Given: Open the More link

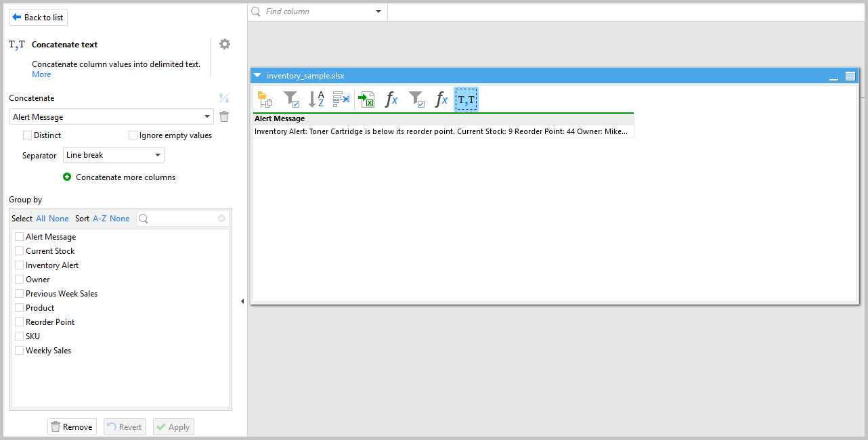Looking at the screenshot, I should pyautogui.click(x=41, y=74).
